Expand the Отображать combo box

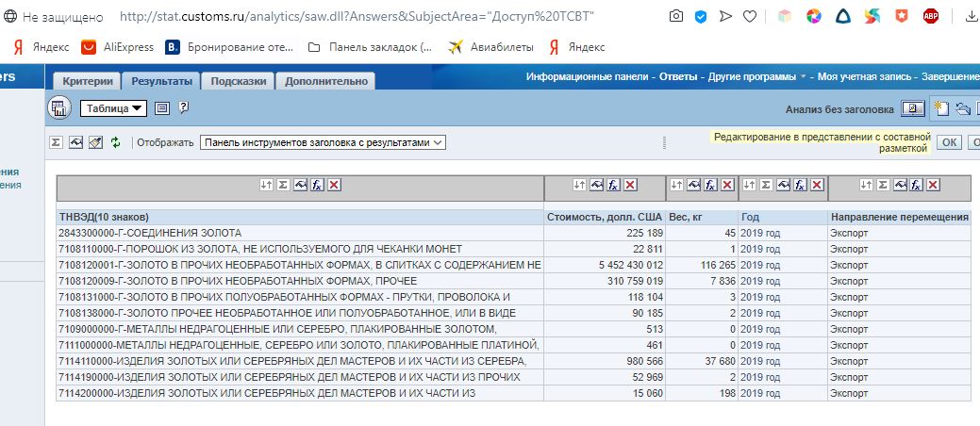pos(322,142)
